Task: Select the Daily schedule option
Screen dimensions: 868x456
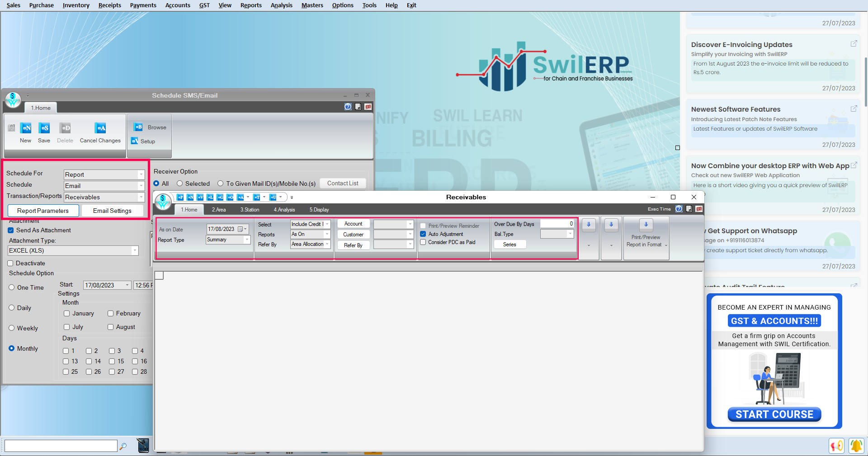Action: click(12, 308)
